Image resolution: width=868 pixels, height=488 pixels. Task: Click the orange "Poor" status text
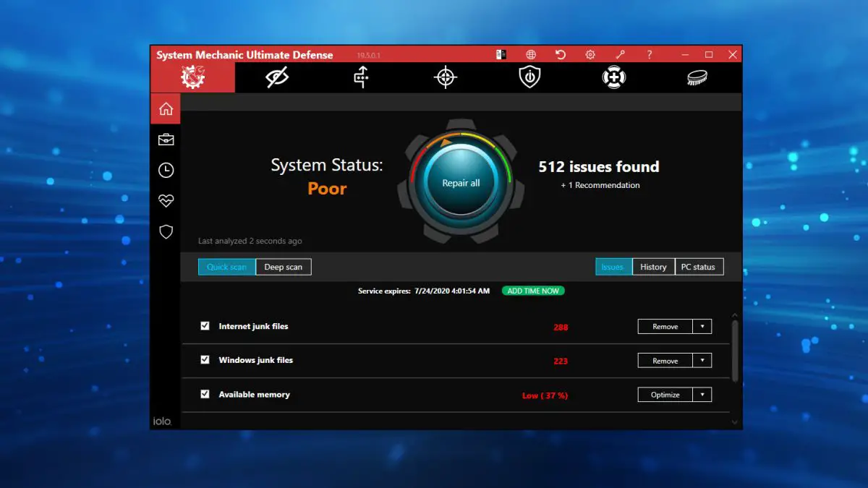[327, 189]
